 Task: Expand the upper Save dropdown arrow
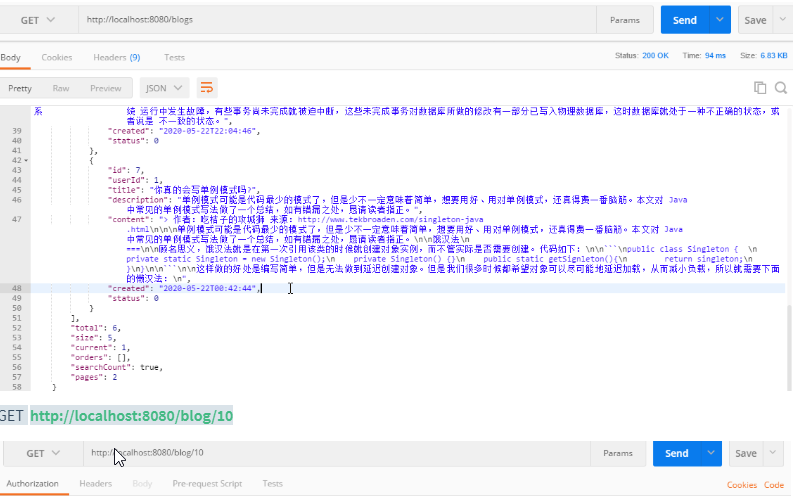782,20
